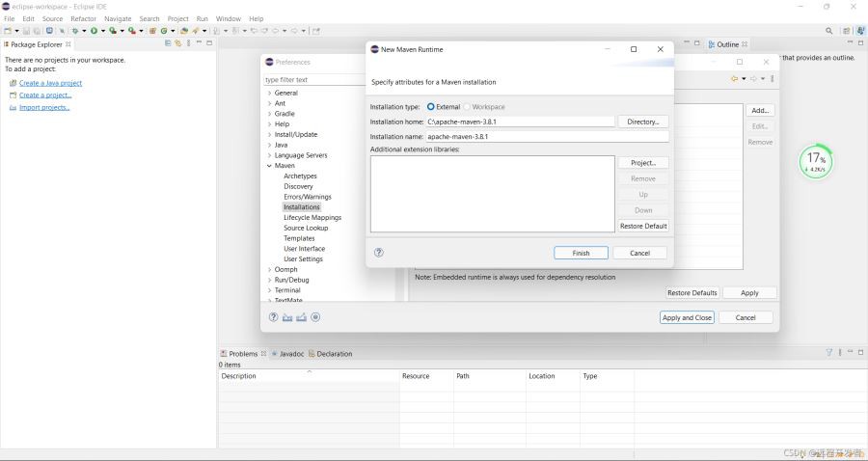Open the File menu
868x461 pixels.
[10, 18]
